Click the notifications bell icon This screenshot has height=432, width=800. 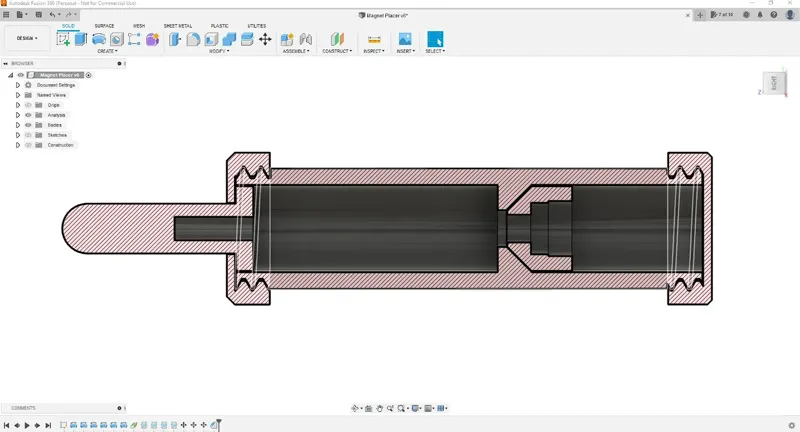point(760,15)
